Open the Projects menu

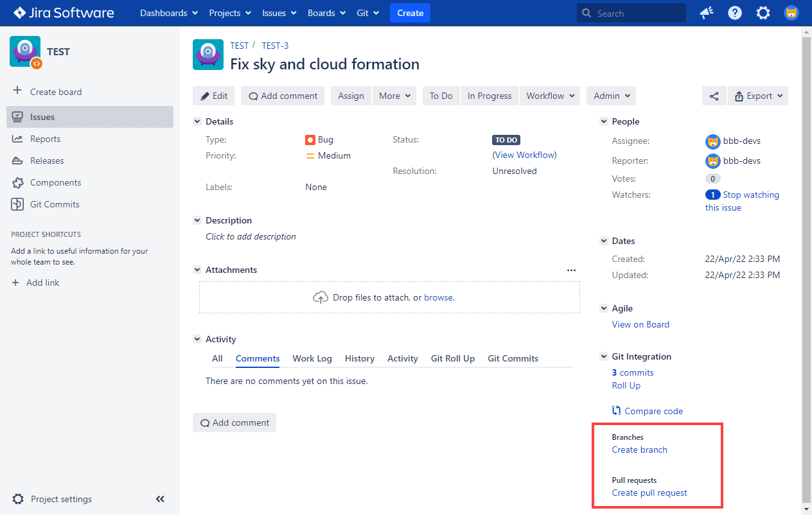(230, 13)
